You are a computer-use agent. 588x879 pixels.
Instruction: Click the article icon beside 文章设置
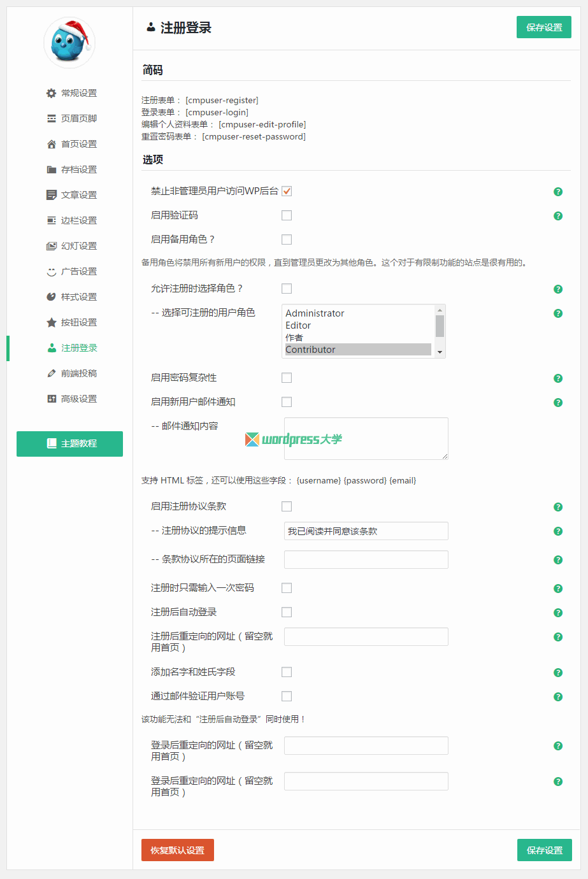[x=52, y=195]
